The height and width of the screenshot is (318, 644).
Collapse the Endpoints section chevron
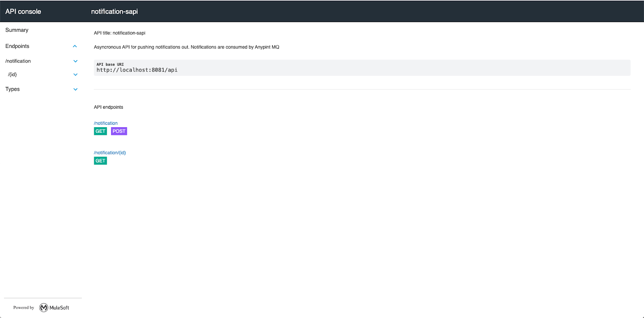coord(75,46)
